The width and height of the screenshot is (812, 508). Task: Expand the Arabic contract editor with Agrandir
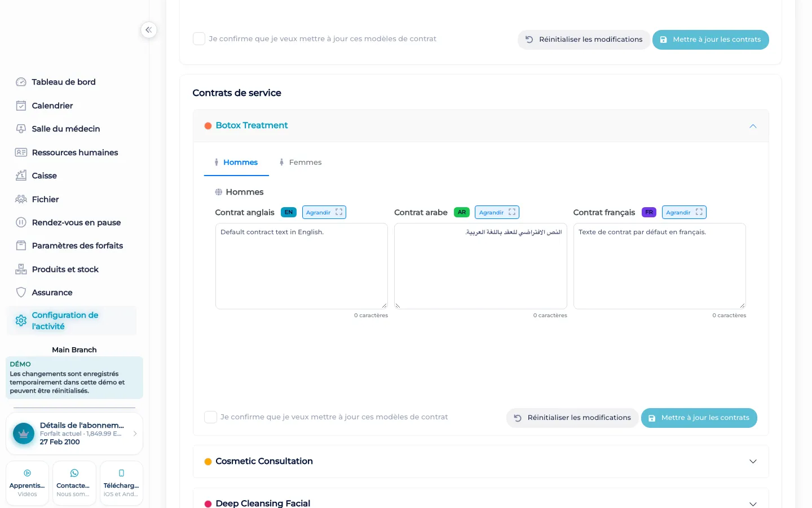tap(497, 212)
